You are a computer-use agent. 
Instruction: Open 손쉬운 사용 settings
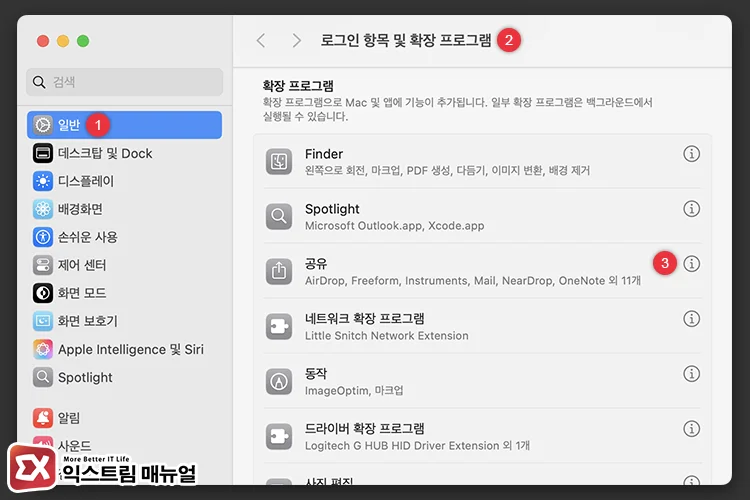(x=124, y=237)
